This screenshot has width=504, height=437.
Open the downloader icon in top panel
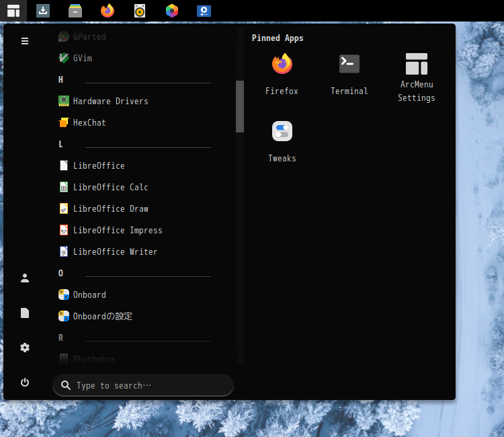click(43, 11)
